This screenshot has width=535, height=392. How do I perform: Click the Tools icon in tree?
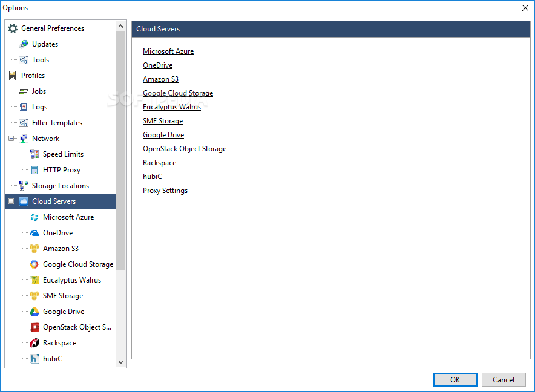click(24, 60)
